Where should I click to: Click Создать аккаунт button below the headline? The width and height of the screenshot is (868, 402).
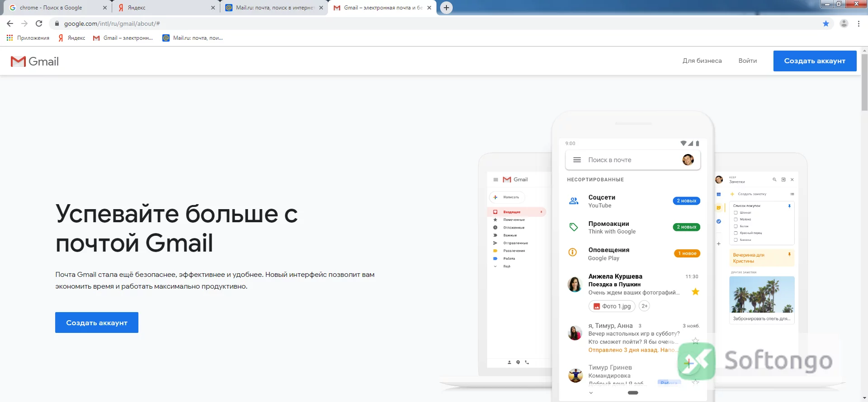[97, 323]
